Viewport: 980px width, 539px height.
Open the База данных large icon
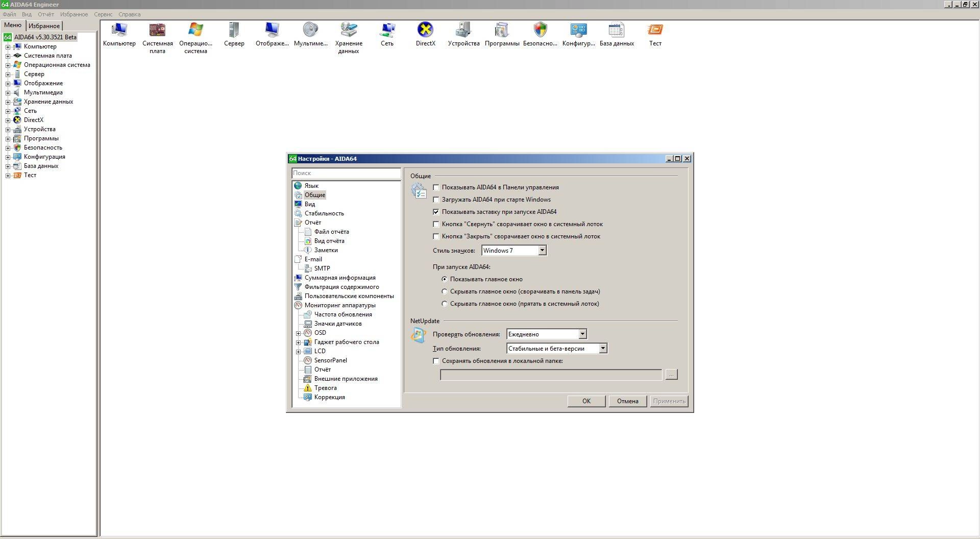pyautogui.click(x=617, y=34)
